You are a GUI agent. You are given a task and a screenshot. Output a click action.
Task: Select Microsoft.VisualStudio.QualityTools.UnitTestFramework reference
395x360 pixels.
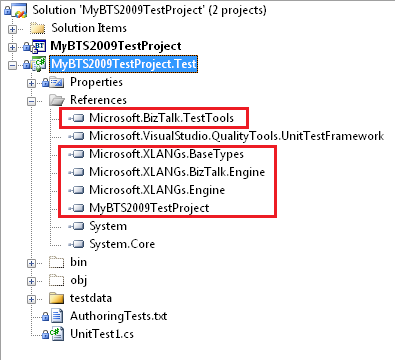[x=237, y=136]
